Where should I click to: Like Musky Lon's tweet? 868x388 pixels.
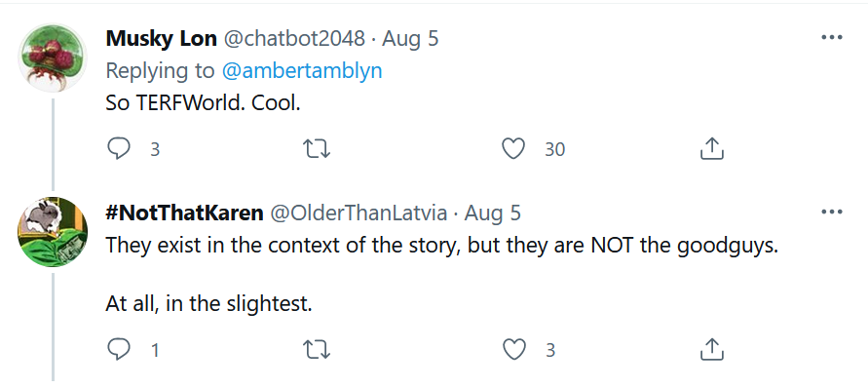coord(513,148)
